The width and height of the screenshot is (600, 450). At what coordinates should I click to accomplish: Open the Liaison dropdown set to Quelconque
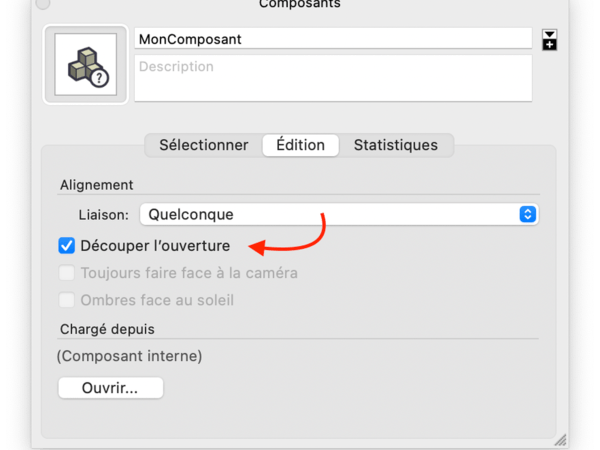[339, 214]
